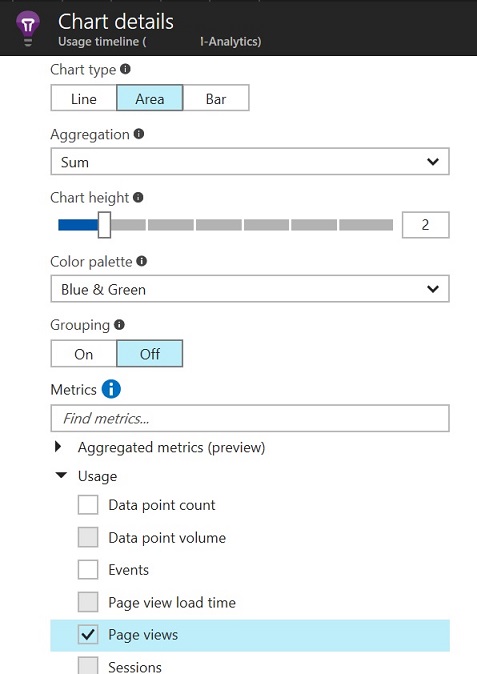
Task: Select the Area chart type button
Action: [150, 98]
